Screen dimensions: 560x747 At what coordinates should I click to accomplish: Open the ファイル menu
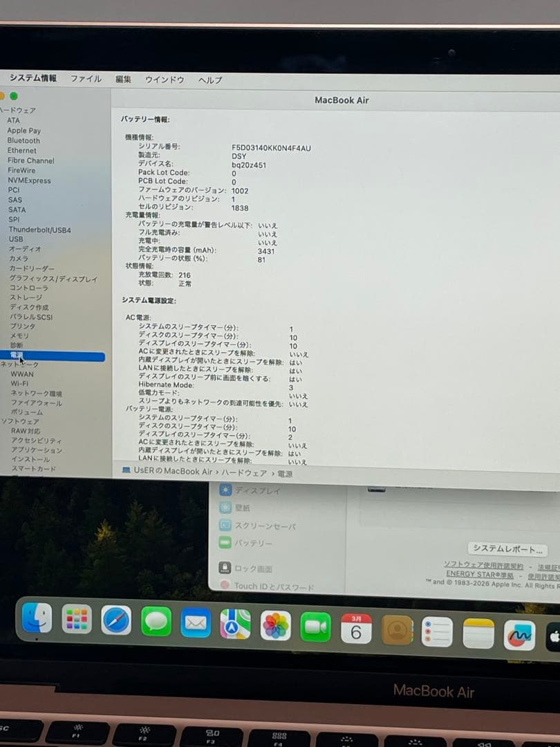(86, 79)
